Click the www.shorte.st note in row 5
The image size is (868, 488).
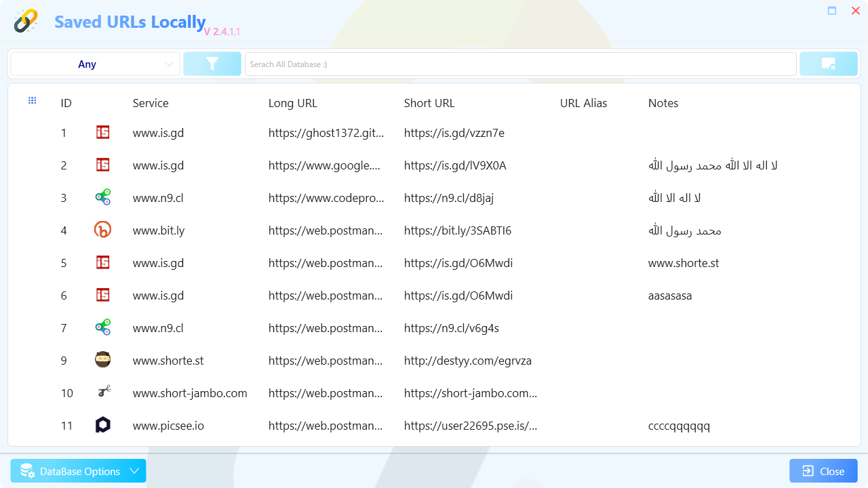pyautogui.click(x=684, y=263)
